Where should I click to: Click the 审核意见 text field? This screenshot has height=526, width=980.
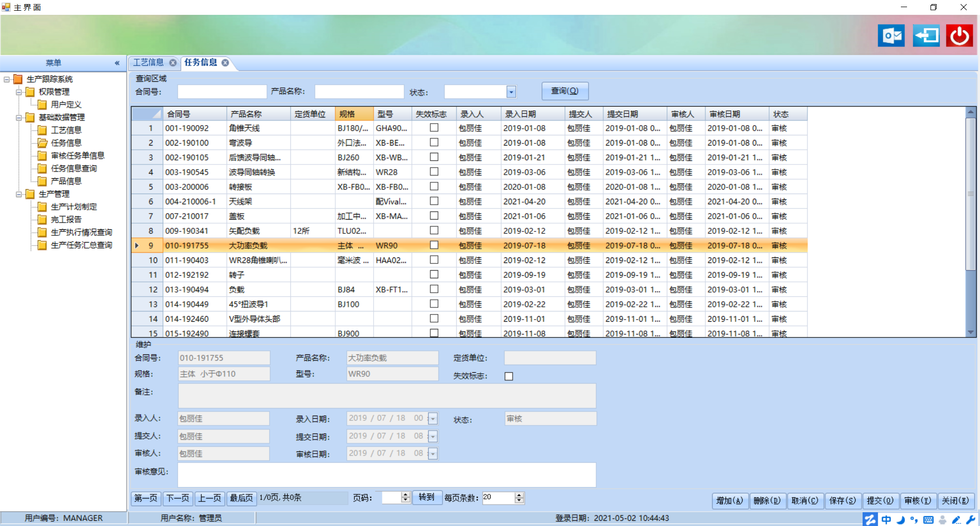coord(387,475)
